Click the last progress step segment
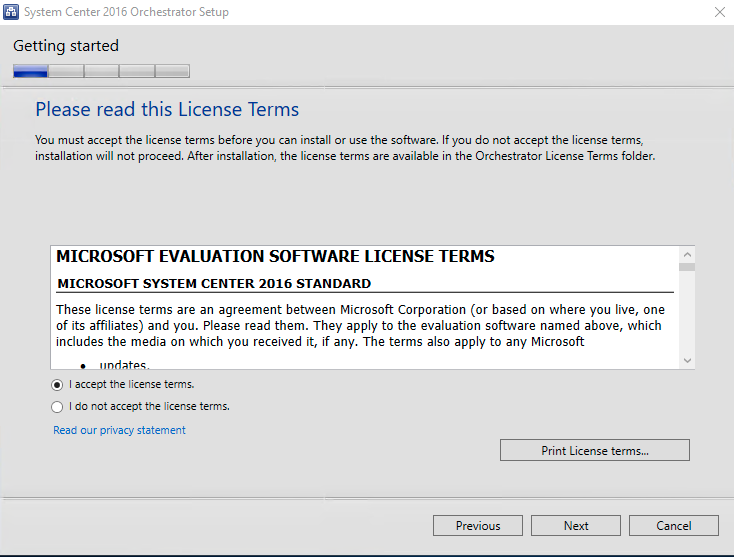The height and width of the screenshot is (557, 734). pos(172,71)
